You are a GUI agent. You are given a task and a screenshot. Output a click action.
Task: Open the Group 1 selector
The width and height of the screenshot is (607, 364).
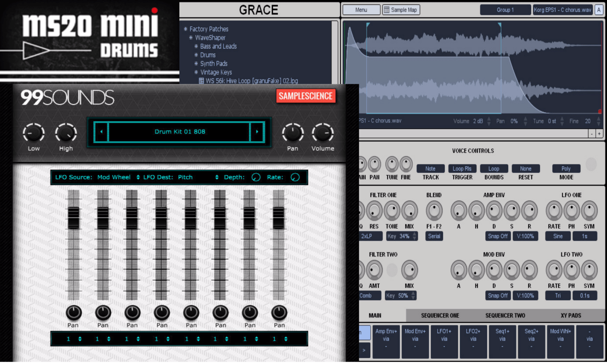(505, 10)
